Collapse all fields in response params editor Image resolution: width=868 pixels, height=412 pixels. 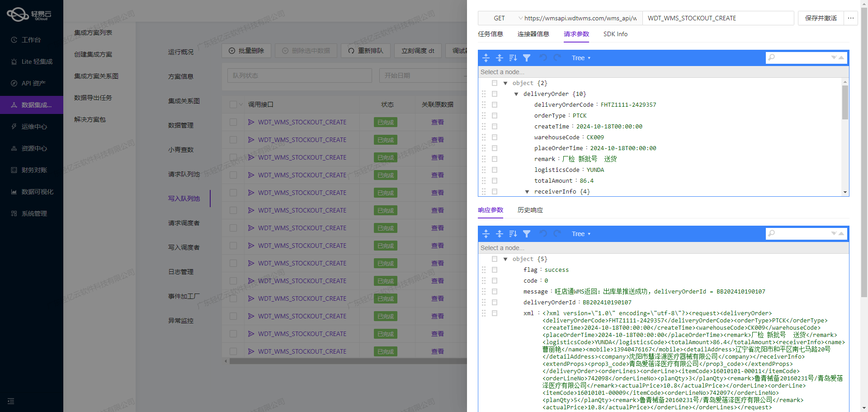coord(500,234)
